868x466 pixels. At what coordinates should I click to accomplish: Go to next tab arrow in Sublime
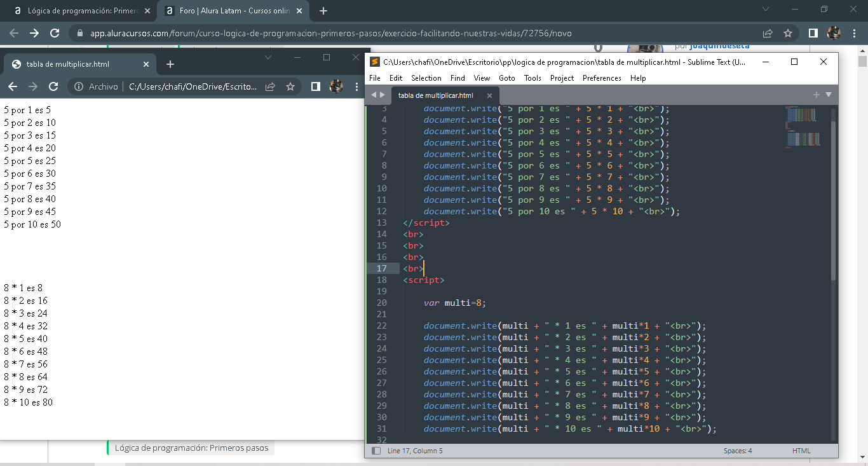tap(382, 95)
